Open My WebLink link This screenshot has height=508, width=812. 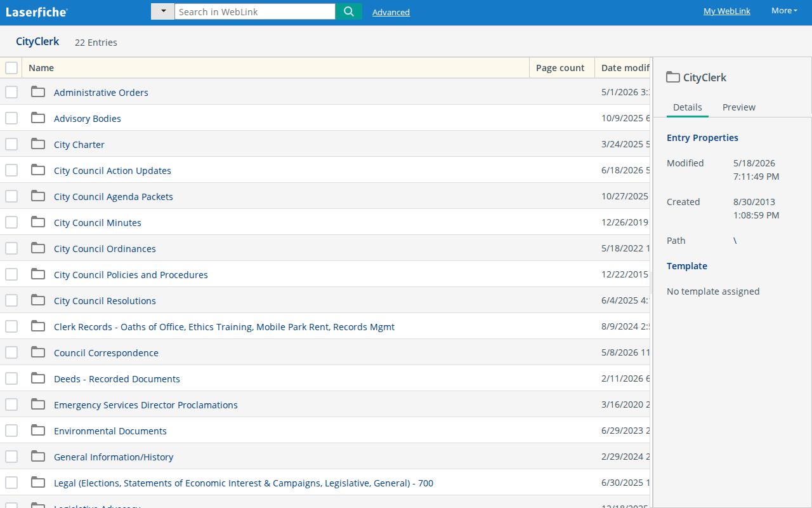[x=727, y=11]
